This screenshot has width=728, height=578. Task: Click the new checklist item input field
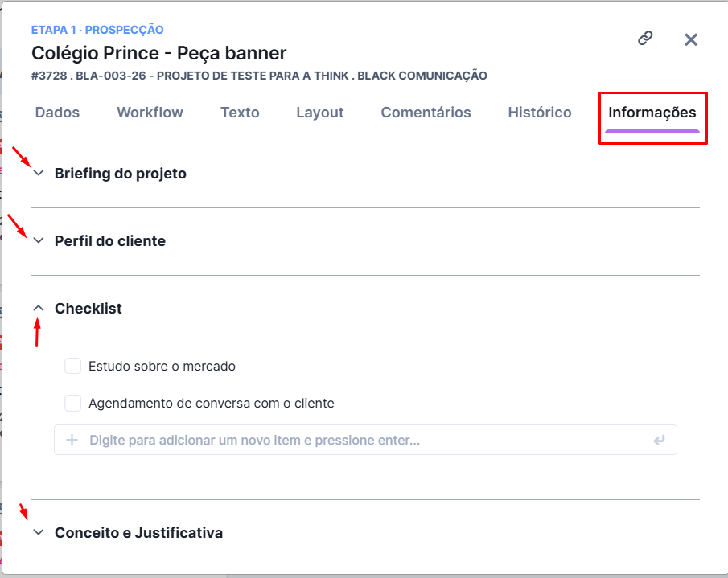click(365, 440)
